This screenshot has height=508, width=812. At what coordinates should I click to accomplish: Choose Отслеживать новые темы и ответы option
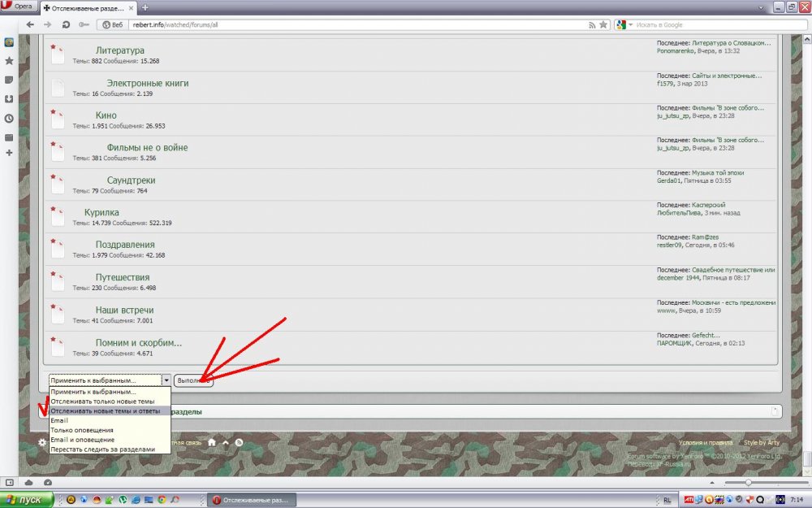click(x=110, y=410)
